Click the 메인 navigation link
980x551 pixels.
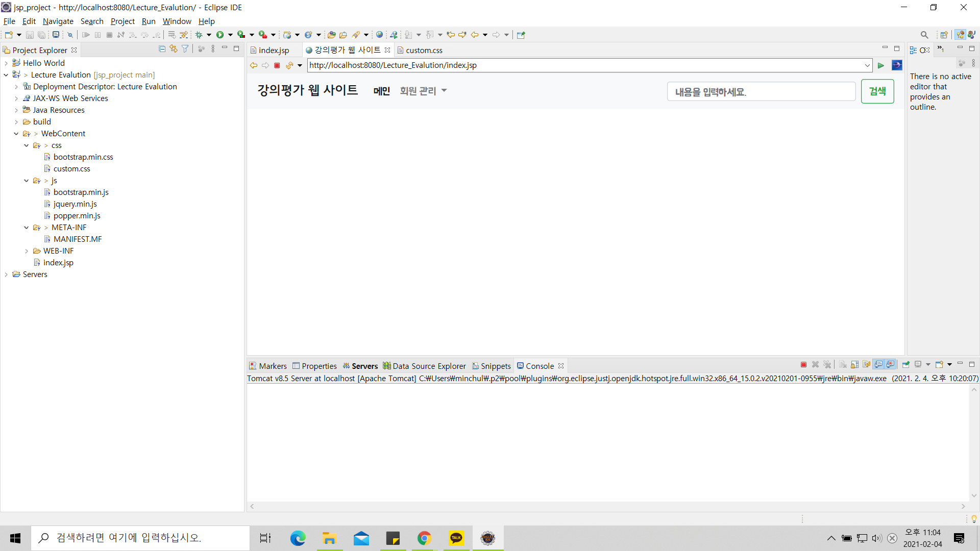tap(381, 91)
